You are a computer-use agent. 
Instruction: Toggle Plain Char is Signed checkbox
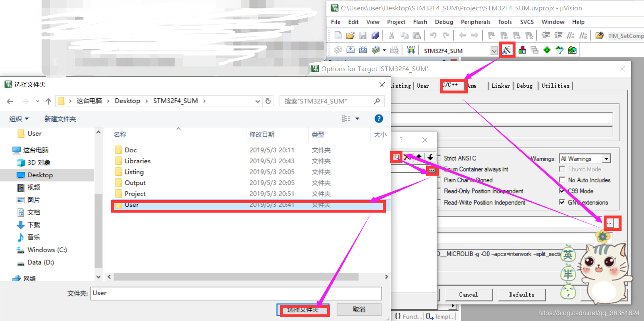click(x=440, y=180)
